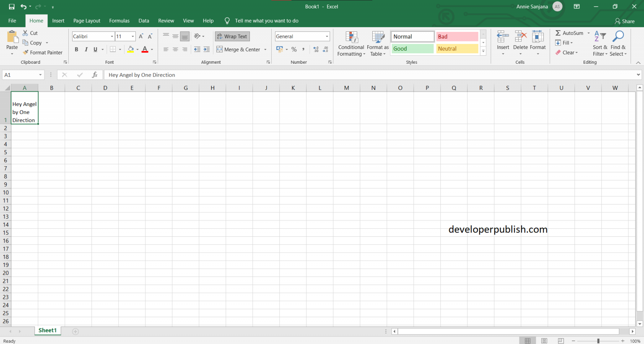Click the Format Painter tool

[43, 52]
